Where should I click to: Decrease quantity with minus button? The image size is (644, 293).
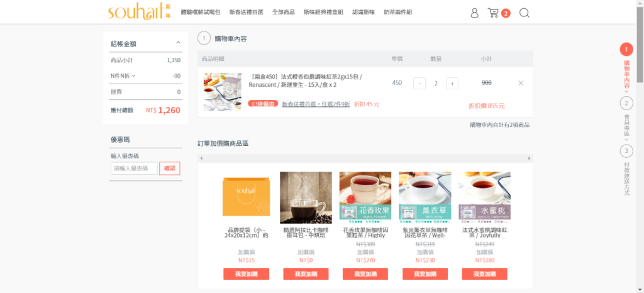point(419,83)
